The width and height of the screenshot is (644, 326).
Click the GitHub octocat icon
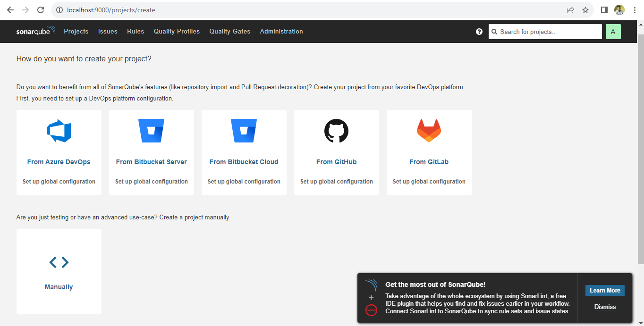[336, 130]
